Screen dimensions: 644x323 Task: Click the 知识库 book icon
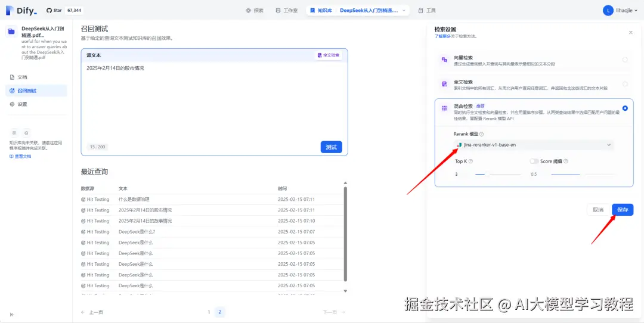click(312, 11)
